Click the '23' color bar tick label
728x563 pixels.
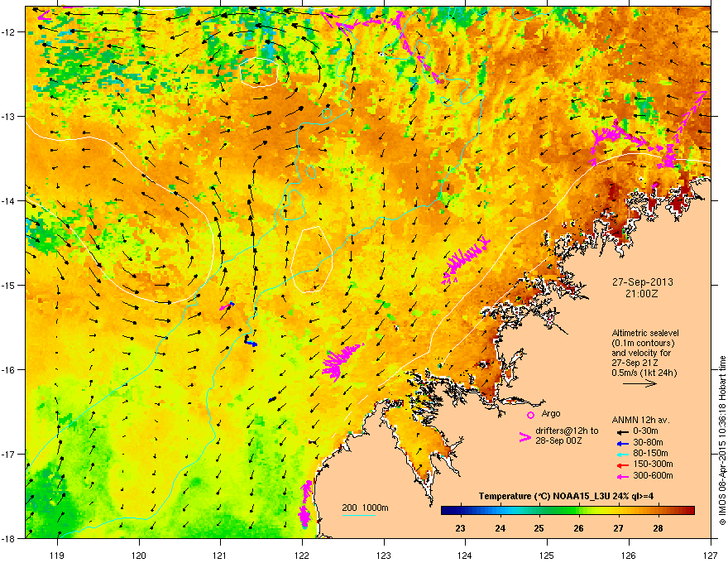coord(460,528)
